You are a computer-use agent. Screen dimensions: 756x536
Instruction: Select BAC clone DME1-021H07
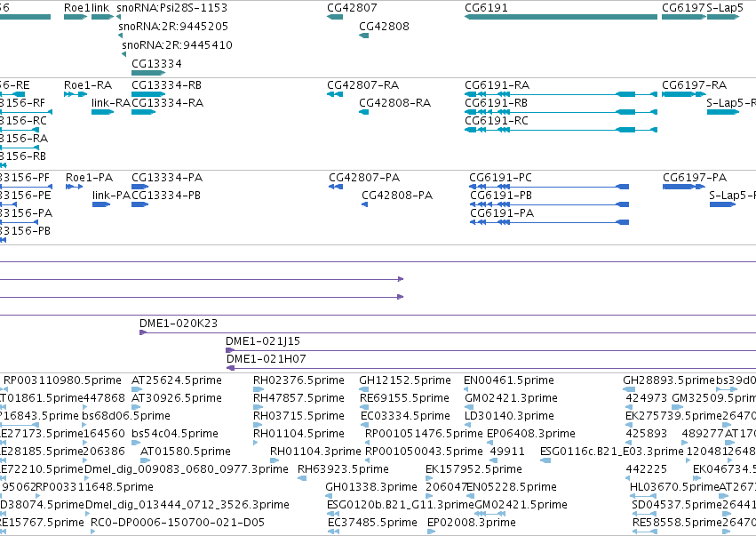coord(267,359)
